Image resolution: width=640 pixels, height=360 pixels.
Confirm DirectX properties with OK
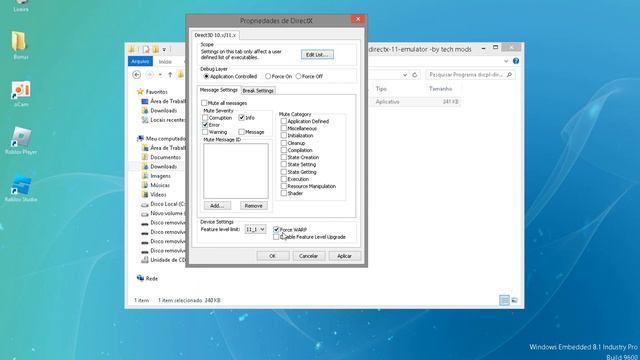[273, 256]
